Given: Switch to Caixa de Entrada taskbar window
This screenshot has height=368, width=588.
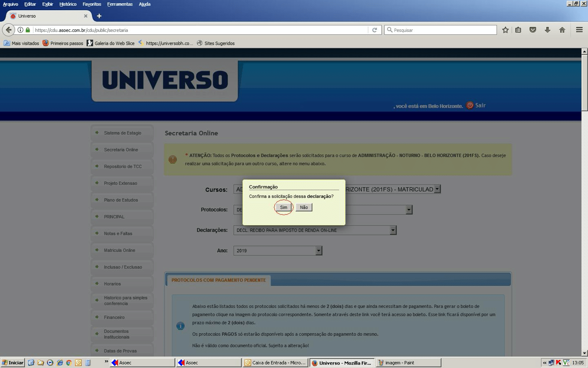Looking at the screenshot, I should tap(276, 362).
